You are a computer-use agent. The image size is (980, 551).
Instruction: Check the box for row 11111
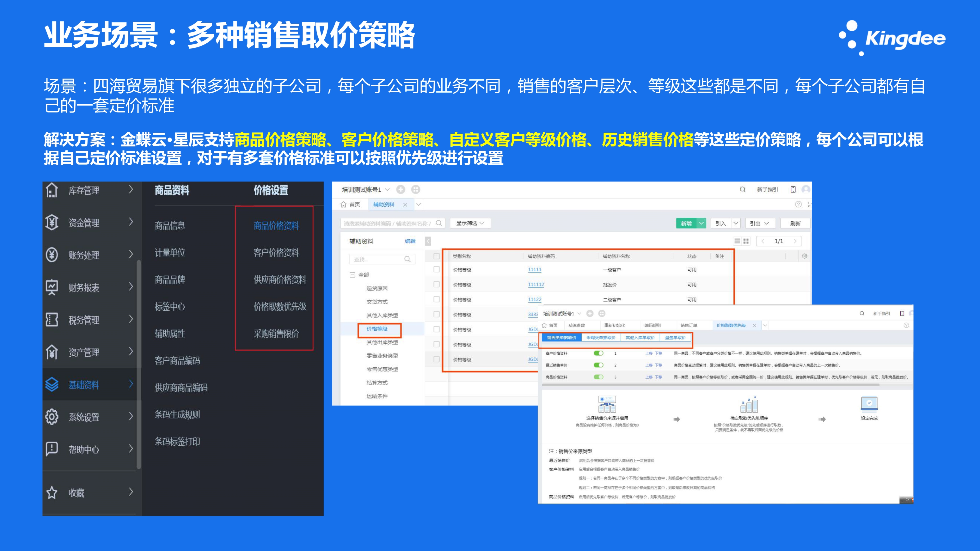tap(436, 270)
